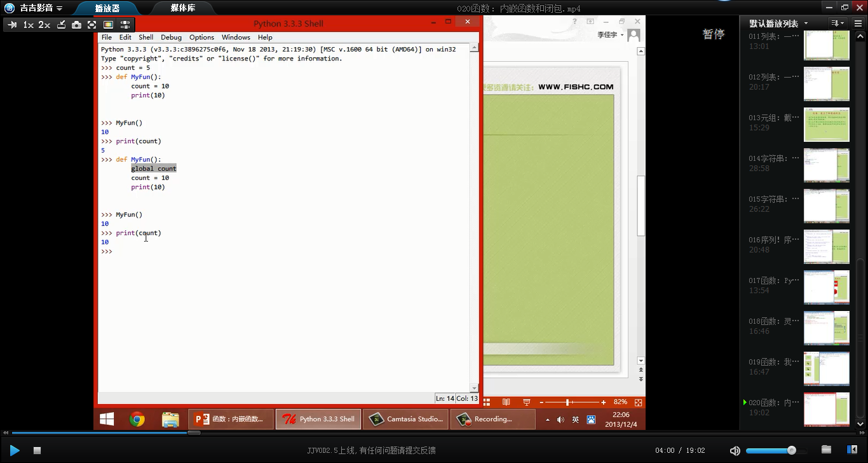This screenshot has height=463, width=868.
Task: Set playback to 1x size
Action: 28,25
